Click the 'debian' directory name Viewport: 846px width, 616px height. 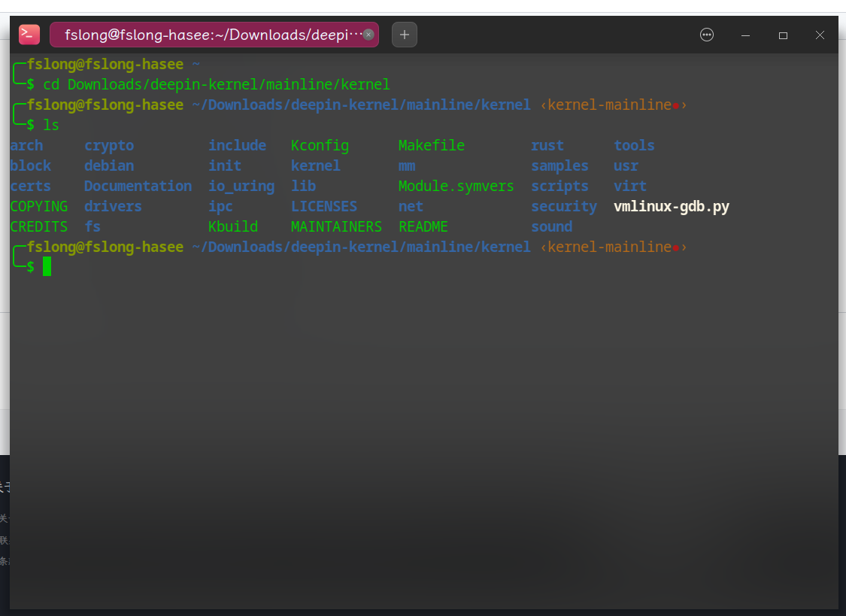pyautogui.click(x=109, y=165)
